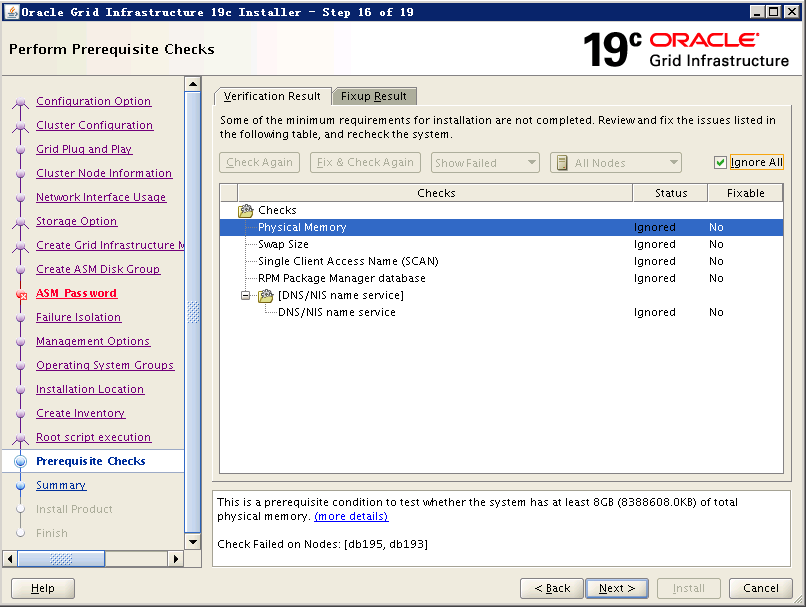Click the sidebar scroll down arrow
The width and height of the screenshot is (806, 607).
point(193,542)
